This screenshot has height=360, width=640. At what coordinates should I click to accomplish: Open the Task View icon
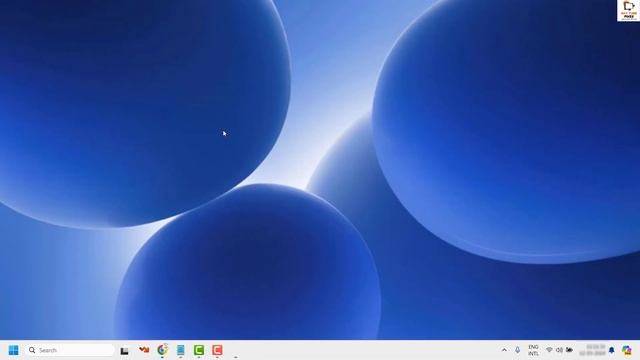coord(124,351)
